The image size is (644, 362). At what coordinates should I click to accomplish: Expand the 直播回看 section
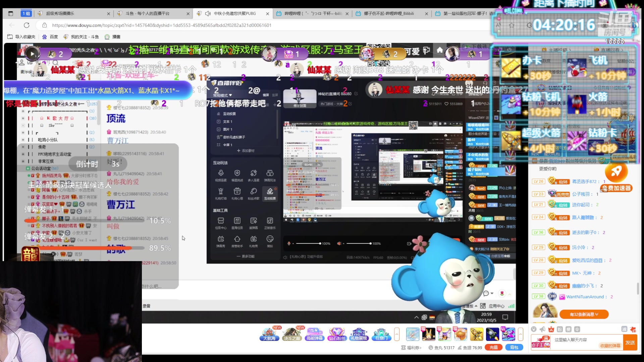pyautogui.click(x=609, y=50)
